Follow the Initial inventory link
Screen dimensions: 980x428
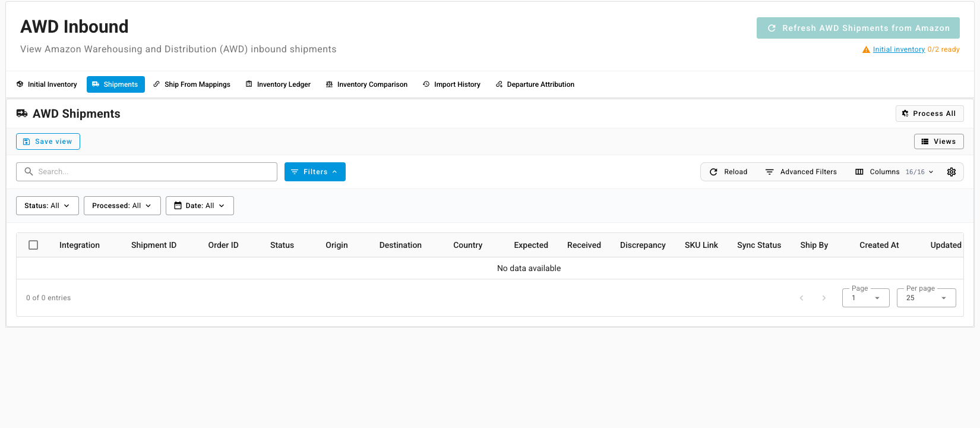(899, 50)
